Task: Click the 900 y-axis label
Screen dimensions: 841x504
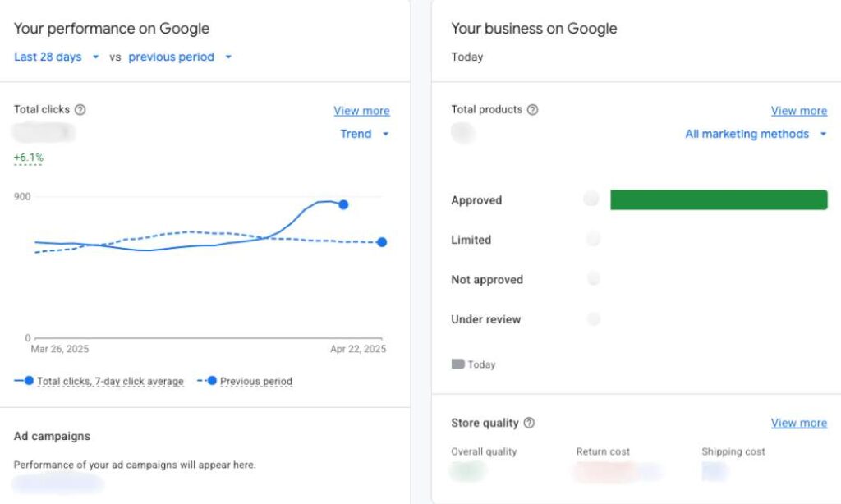Action: [x=22, y=196]
